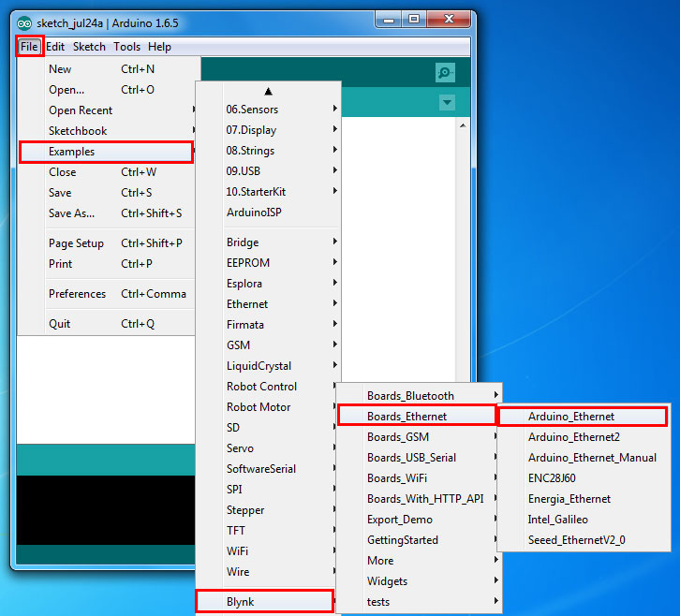Expand Wire library examples

[267, 572]
